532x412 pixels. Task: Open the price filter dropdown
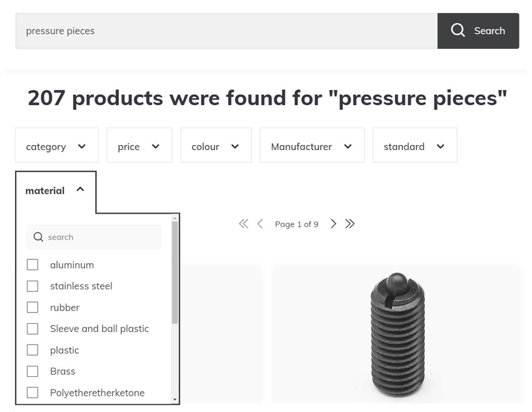click(x=139, y=145)
